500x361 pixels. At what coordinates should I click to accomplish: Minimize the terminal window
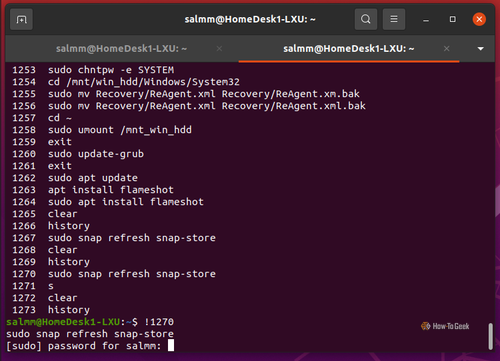point(426,20)
